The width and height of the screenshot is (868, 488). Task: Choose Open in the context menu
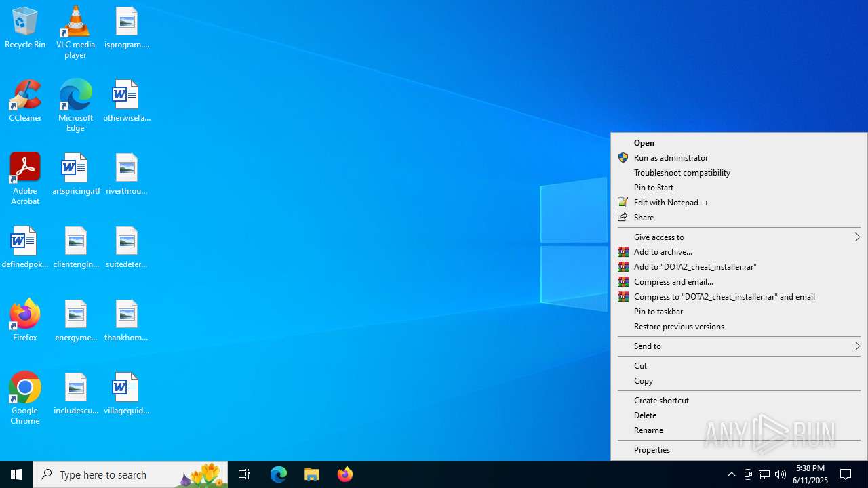pyautogui.click(x=739, y=143)
